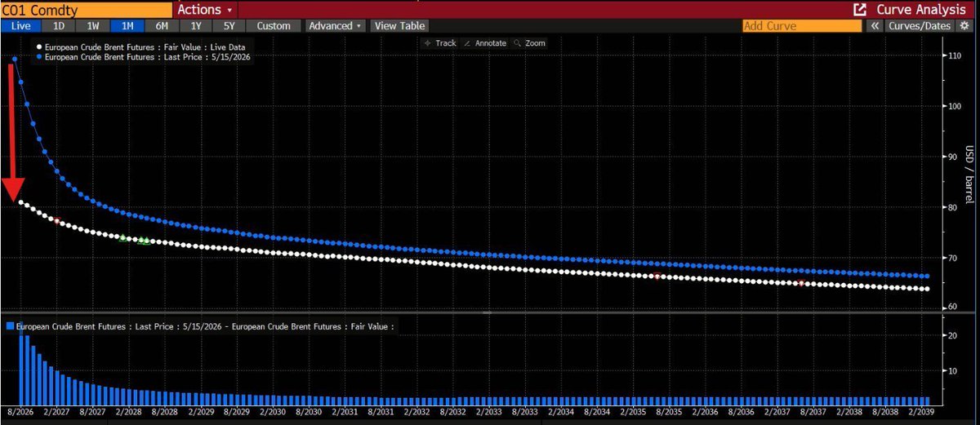Open the settings gear beside Curves/Dates
Image resolution: width=980 pixels, height=425 pixels.
point(964,25)
